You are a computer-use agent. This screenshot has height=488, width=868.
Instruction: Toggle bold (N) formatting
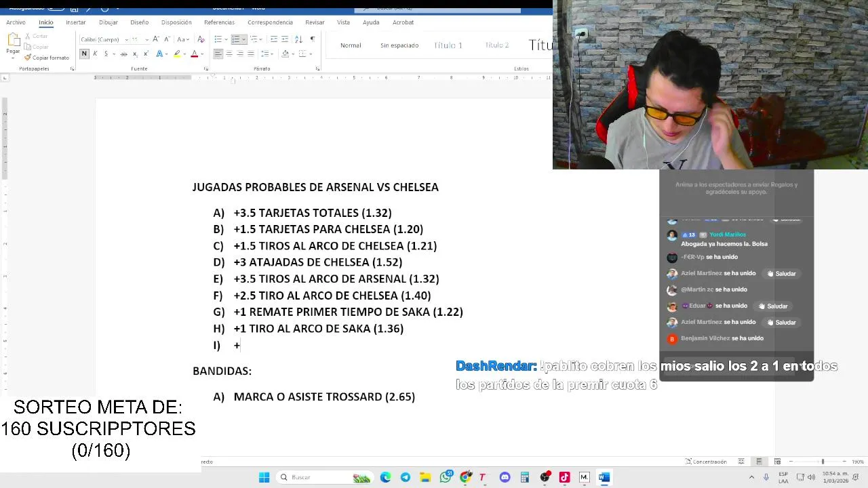84,54
